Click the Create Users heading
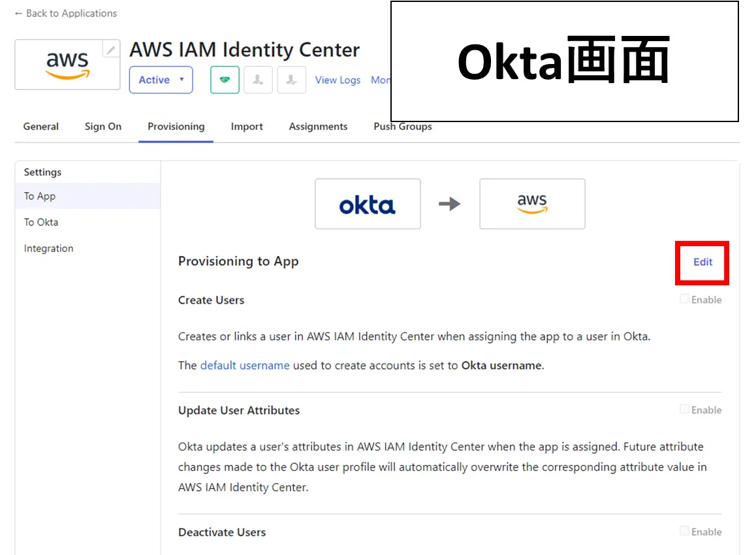The width and height of the screenshot is (756, 555). 211,300
